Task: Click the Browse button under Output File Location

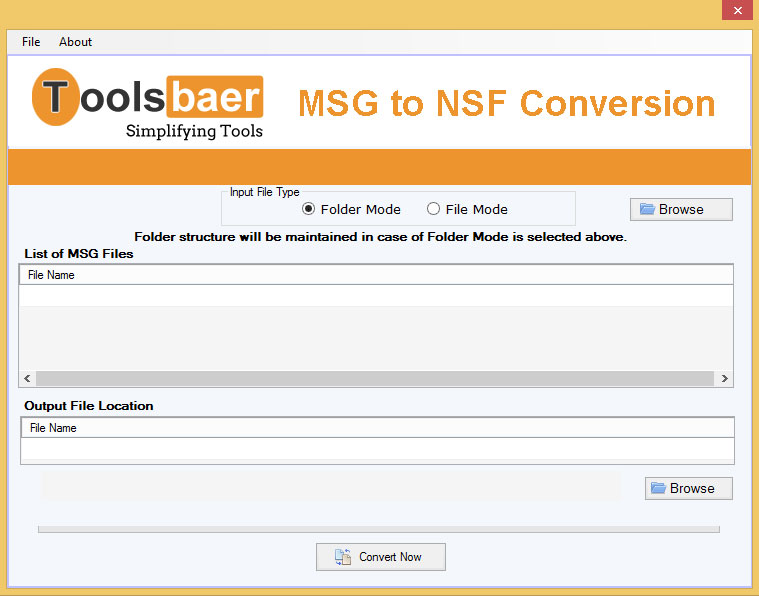Action: [x=688, y=488]
